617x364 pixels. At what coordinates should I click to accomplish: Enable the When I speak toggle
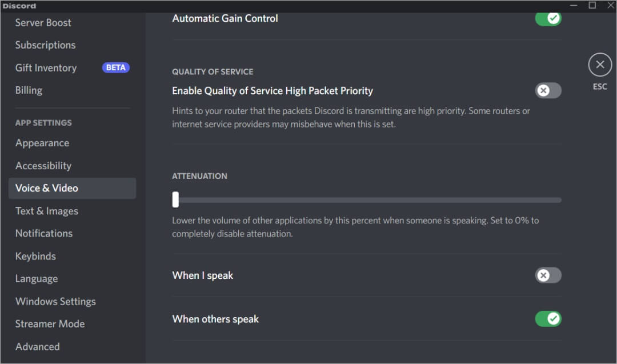tap(548, 275)
